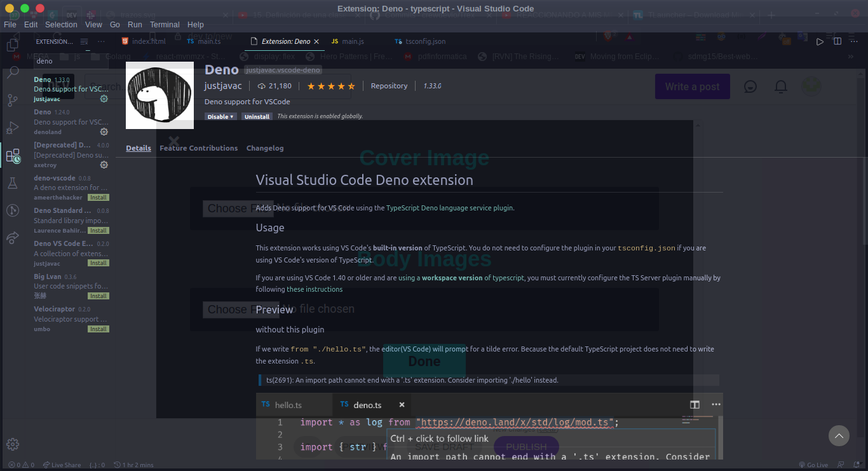Image resolution: width=868 pixels, height=471 pixels.
Task: Click the split editor icon
Action: tap(837, 41)
